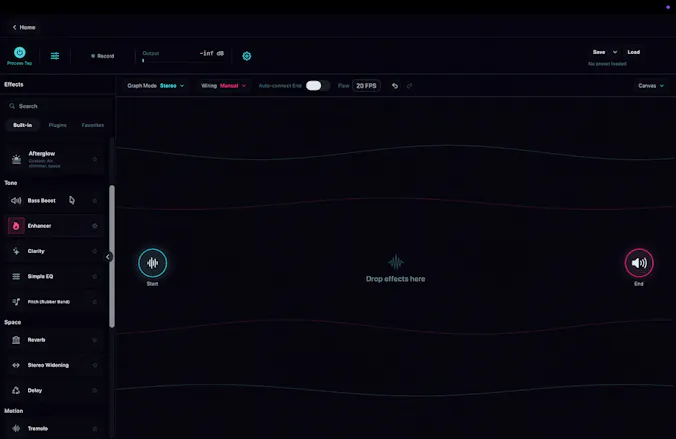Image resolution: width=676 pixels, height=439 pixels.
Task: Click the back chevron beside Home
Action: [x=14, y=27]
